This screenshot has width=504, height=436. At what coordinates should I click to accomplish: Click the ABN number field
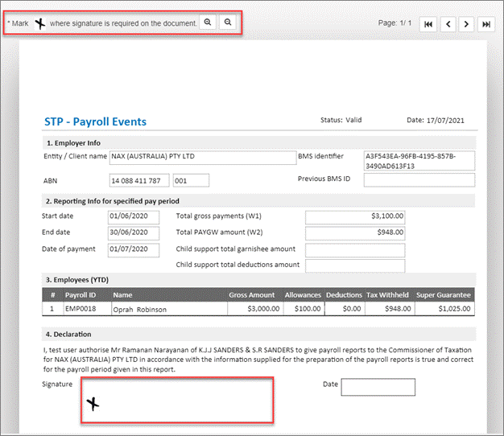pos(139,180)
